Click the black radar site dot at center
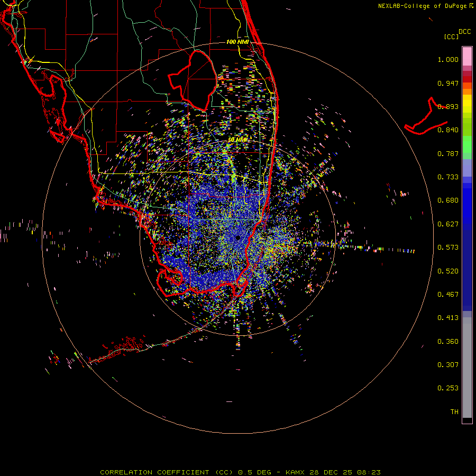The image size is (476, 476). (x=237, y=237)
